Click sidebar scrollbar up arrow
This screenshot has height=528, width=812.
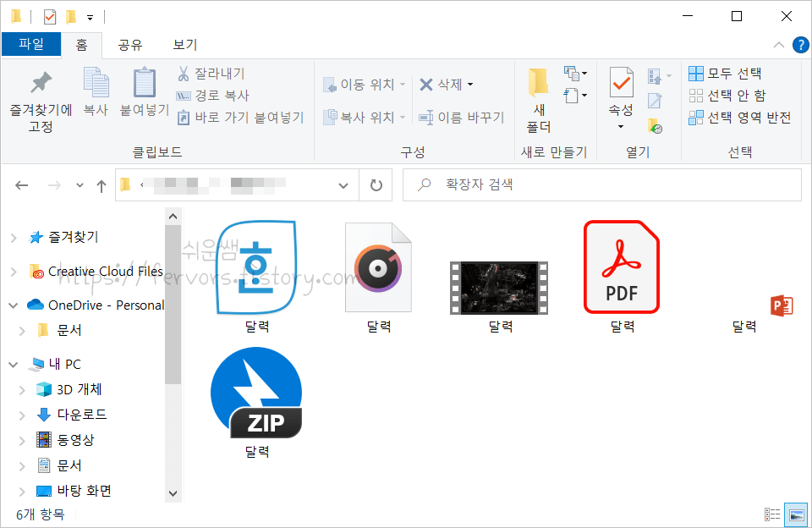[173, 216]
